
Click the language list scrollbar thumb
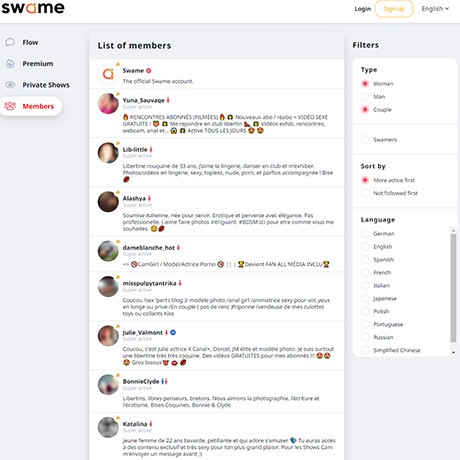point(453,288)
